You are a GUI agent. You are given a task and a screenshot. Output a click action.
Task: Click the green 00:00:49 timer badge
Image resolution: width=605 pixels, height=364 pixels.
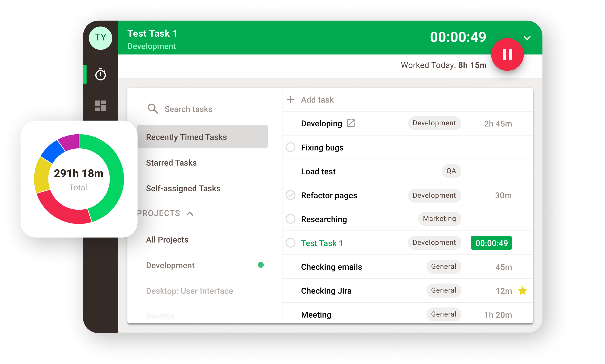(491, 243)
